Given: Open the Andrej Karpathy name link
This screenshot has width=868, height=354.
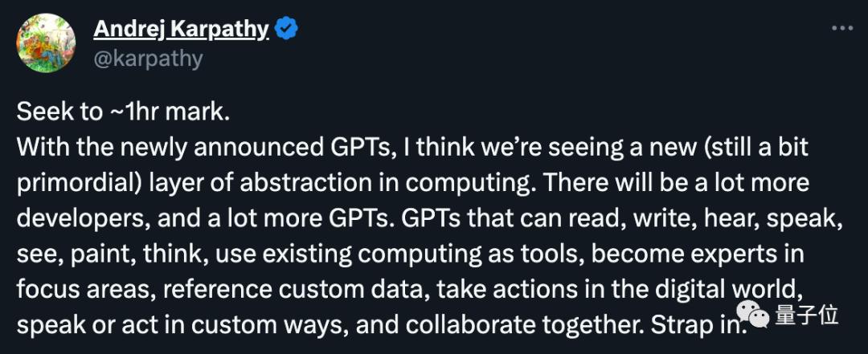Looking at the screenshot, I should [182, 29].
